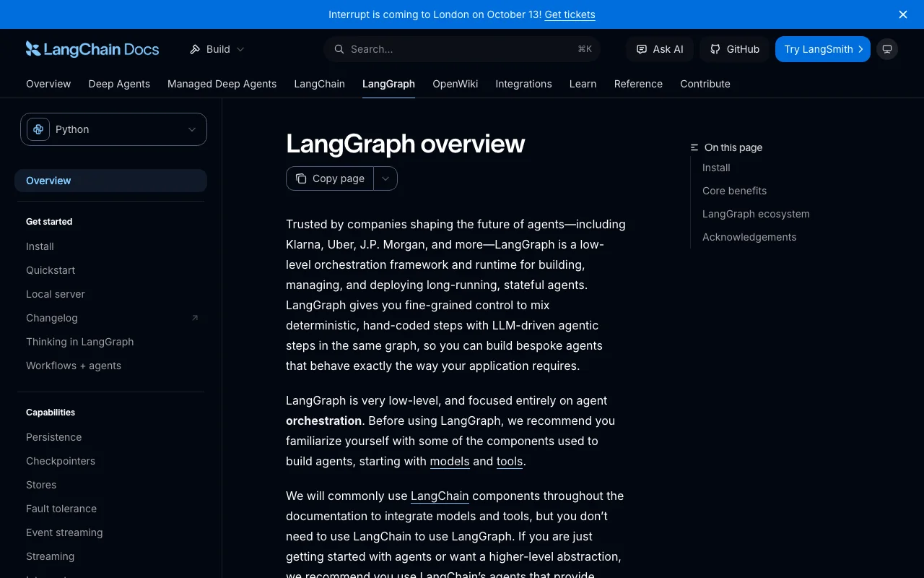
Task: Click the Copy page button
Action: pos(330,178)
